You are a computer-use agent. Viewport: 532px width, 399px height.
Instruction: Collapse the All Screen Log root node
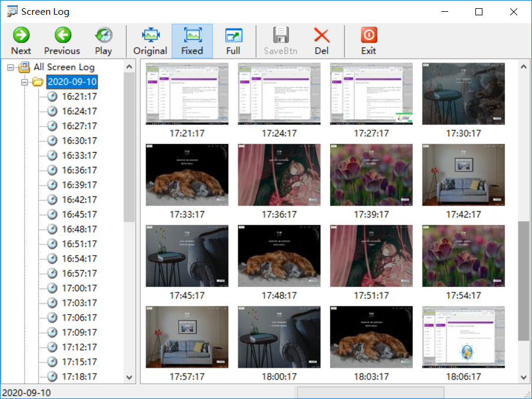11,67
